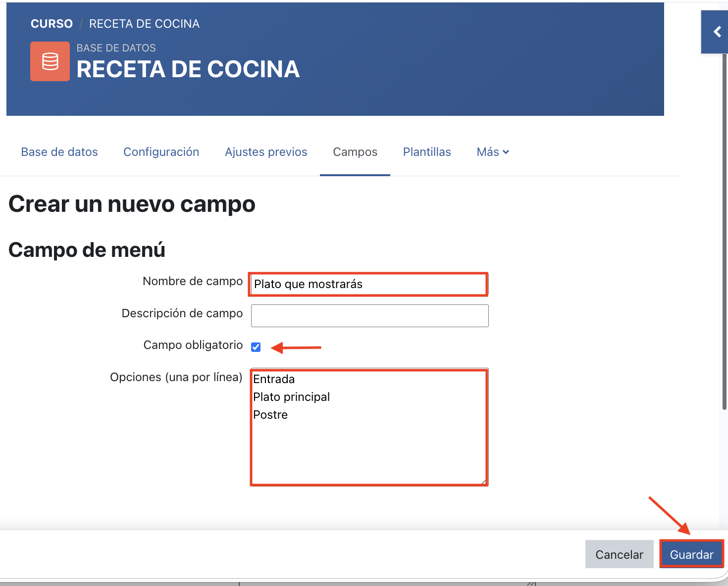The image size is (728, 586).
Task: Switch to the Configuración tab
Action: [161, 152]
